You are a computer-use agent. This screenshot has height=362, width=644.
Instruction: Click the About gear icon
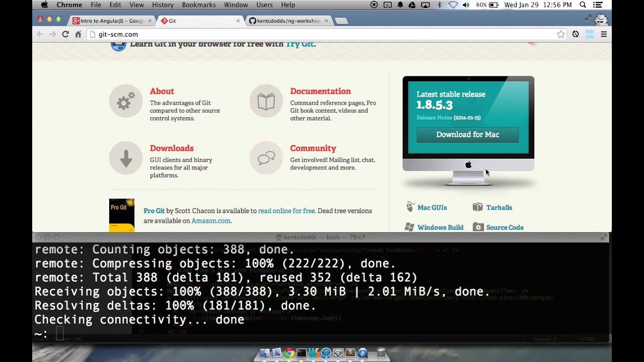pyautogui.click(x=126, y=101)
